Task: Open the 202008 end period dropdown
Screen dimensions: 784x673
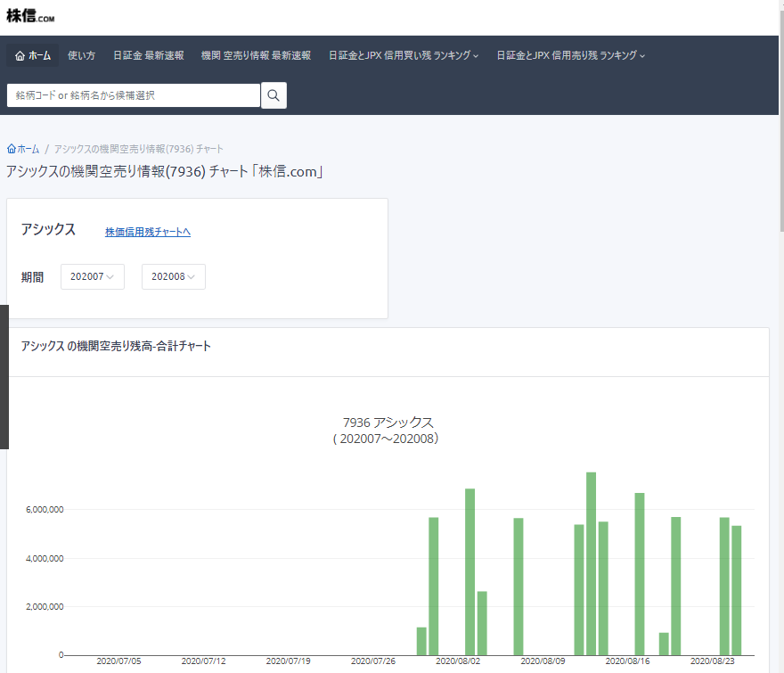Action: pyautogui.click(x=173, y=277)
